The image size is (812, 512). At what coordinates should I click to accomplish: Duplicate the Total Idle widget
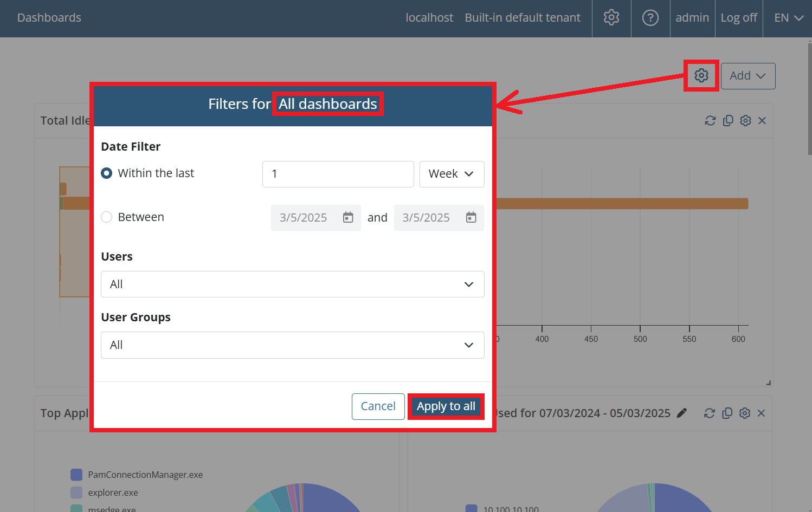coord(728,121)
